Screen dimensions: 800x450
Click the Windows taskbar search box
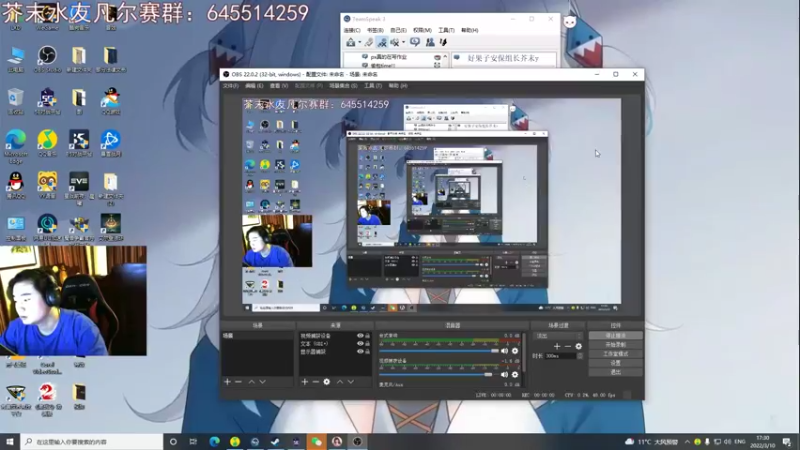point(92,441)
